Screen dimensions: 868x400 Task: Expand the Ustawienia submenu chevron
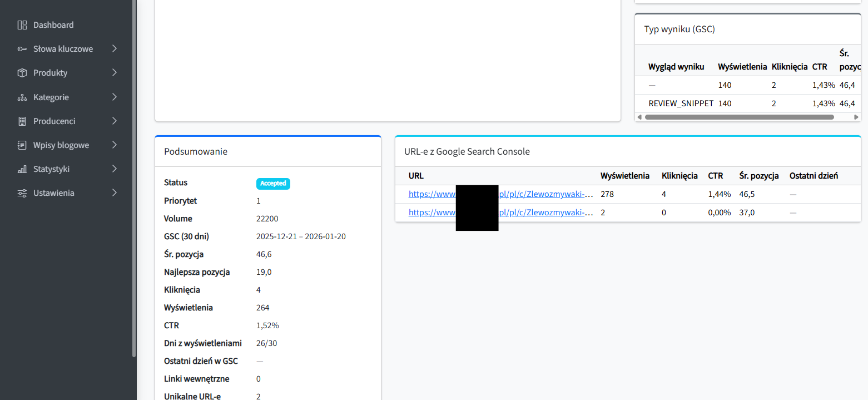115,193
